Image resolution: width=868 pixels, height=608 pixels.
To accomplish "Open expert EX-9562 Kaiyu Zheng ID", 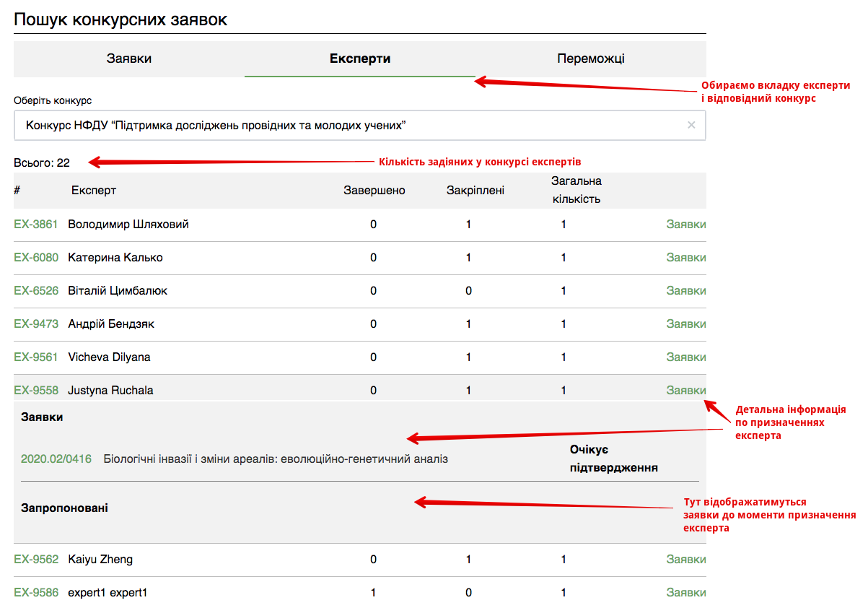I will tap(35, 560).
